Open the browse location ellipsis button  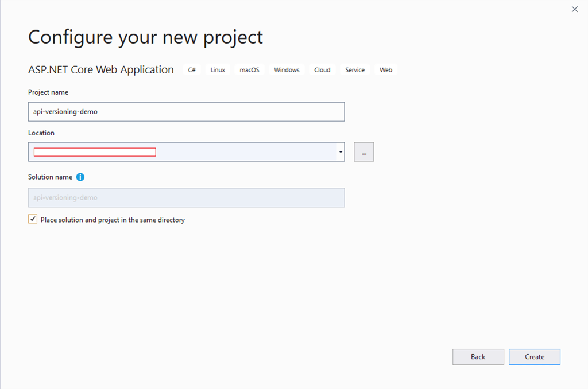pos(363,152)
